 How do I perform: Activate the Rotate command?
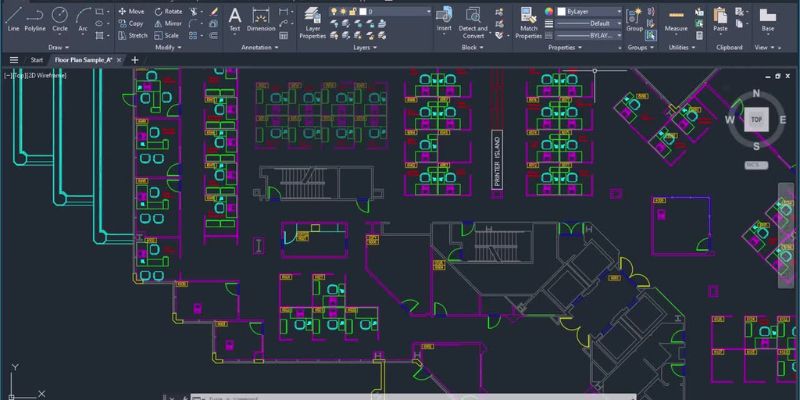click(168, 11)
